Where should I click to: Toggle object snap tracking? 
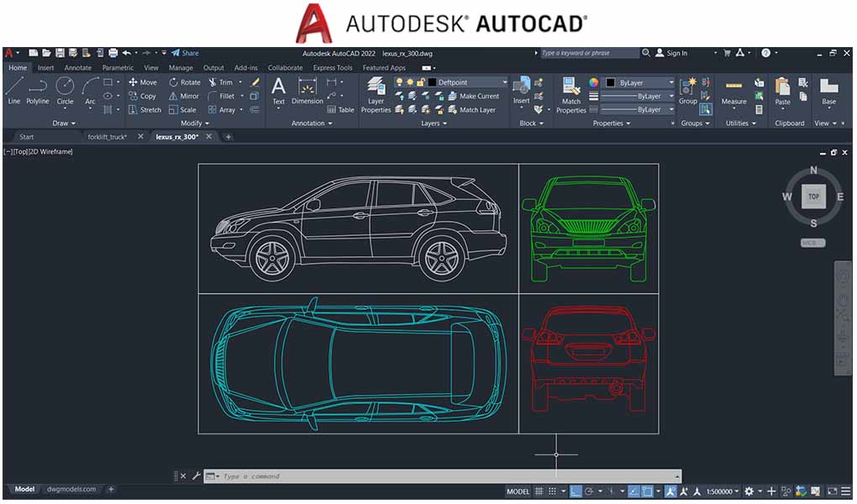(634, 491)
